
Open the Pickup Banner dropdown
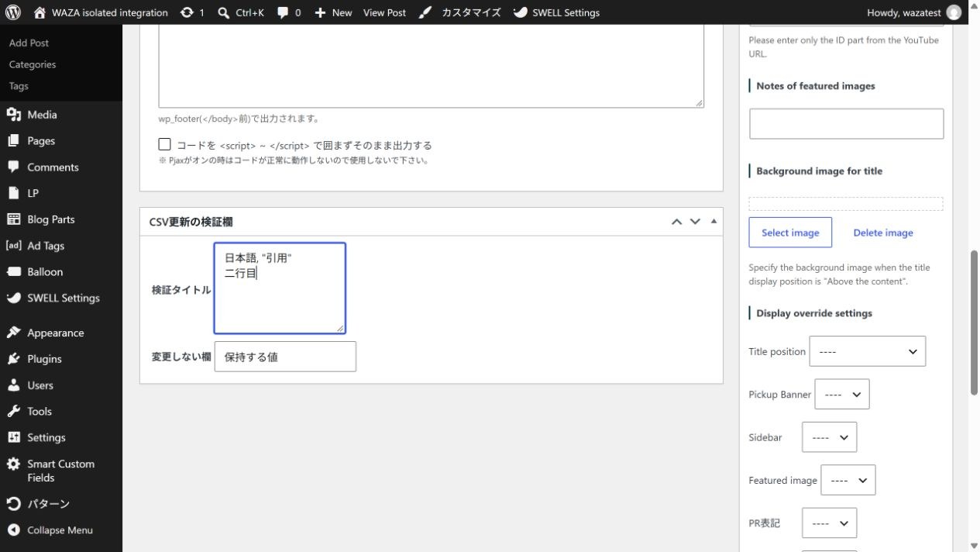[x=842, y=394]
